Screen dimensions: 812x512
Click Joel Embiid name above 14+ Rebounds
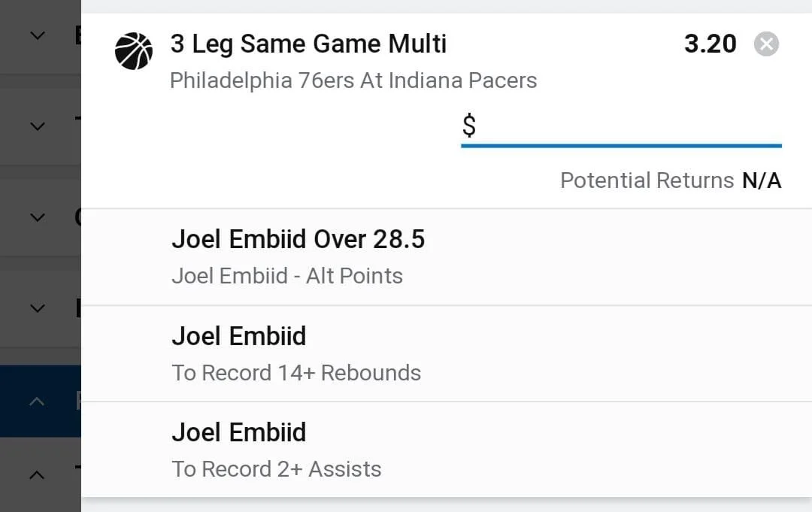pyautogui.click(x=239, y=336)
